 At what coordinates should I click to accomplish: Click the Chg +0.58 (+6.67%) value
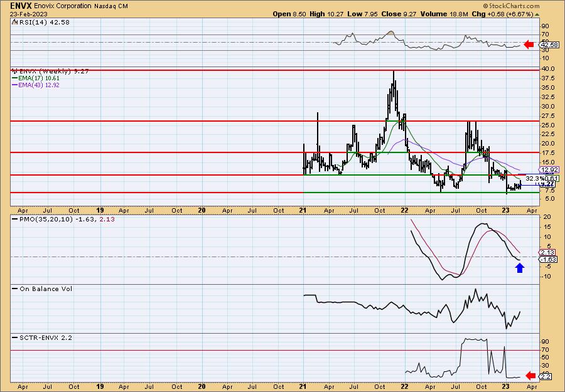502,14
